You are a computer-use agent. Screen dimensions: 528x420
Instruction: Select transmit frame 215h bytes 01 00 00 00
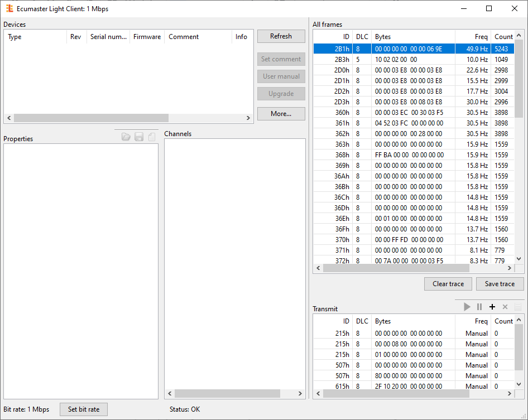414,354
